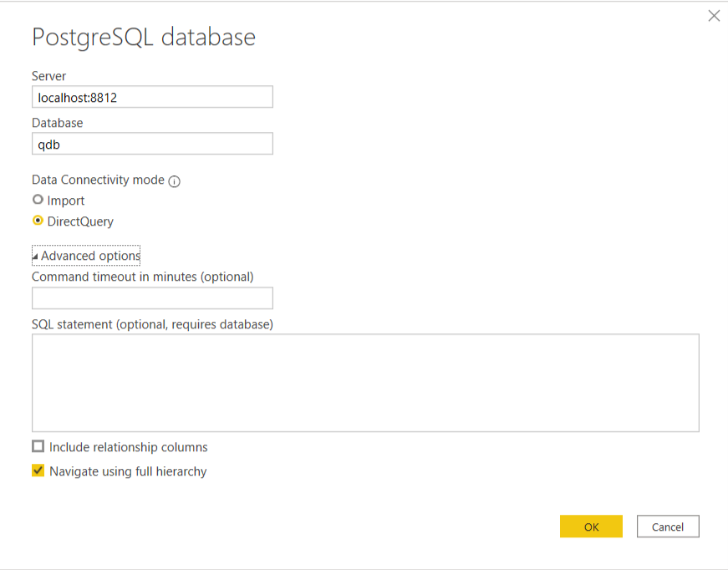Click inside the Server field showing localhost:8812

click(152, 97)
